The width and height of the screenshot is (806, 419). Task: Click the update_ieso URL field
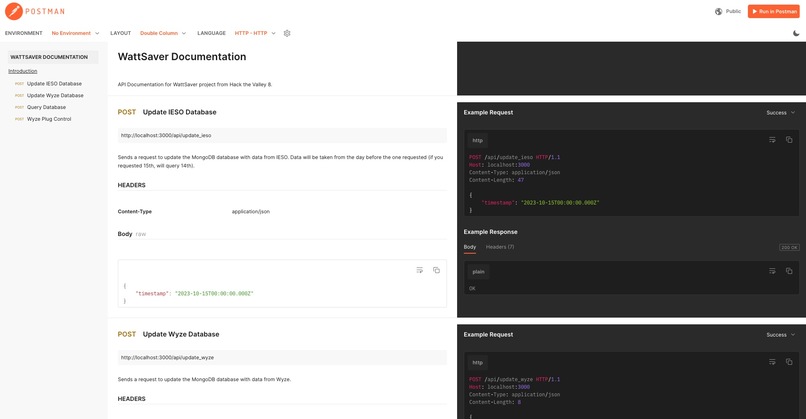282,135
